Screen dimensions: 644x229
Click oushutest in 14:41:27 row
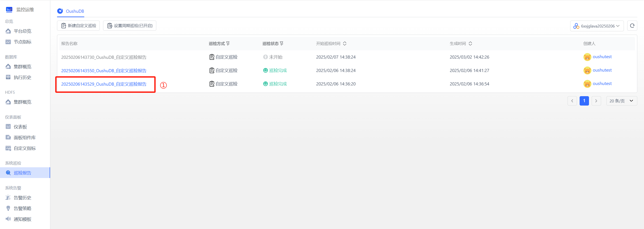[602, 70]
